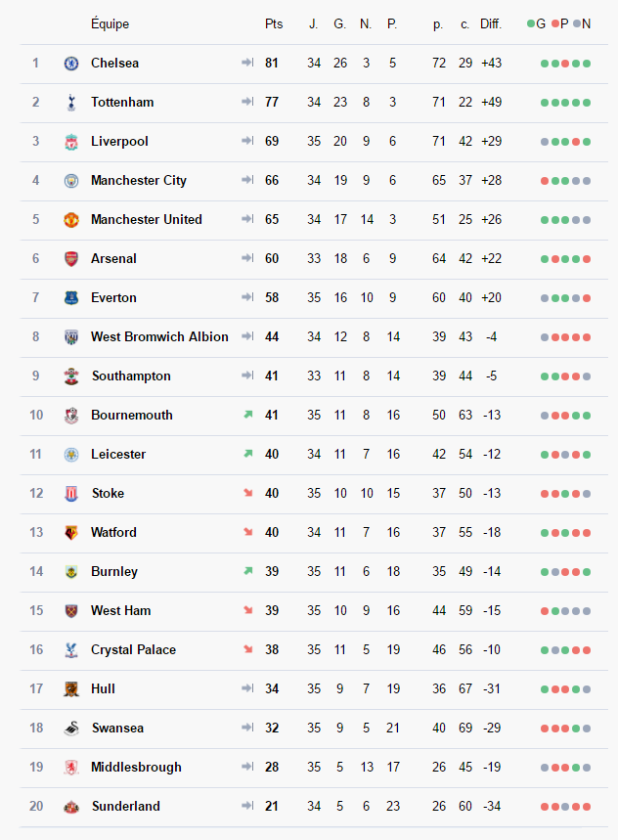Viewport: 618px width, 840px height.
Task: Open the West Bromwich Albion team link
Action: tap(159, 336)
